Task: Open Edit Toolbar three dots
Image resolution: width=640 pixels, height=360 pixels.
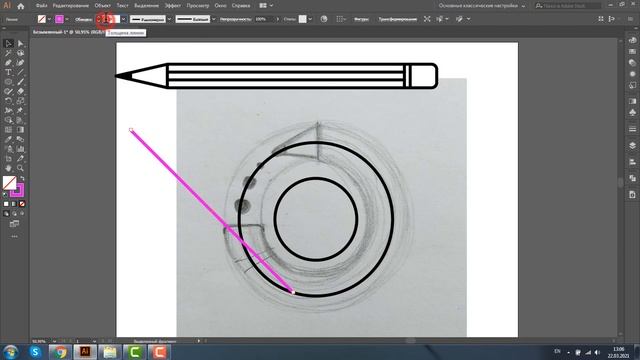Action: coord(14,236)
